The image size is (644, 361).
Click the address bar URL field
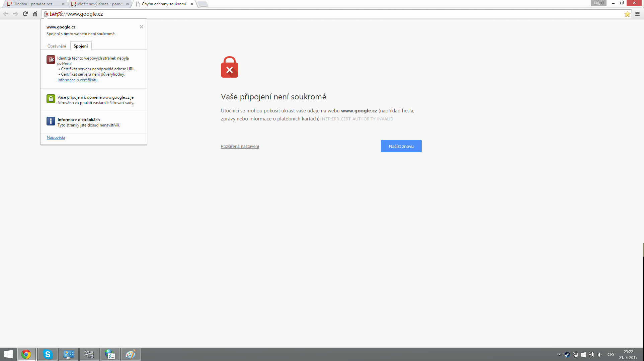pyautogui.click(x=335, y=14)
